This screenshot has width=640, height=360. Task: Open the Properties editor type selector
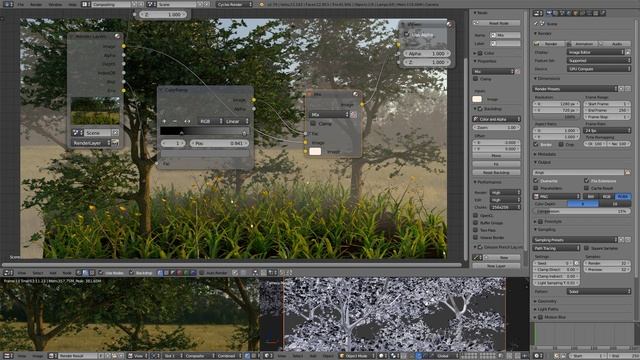(538, 13)
